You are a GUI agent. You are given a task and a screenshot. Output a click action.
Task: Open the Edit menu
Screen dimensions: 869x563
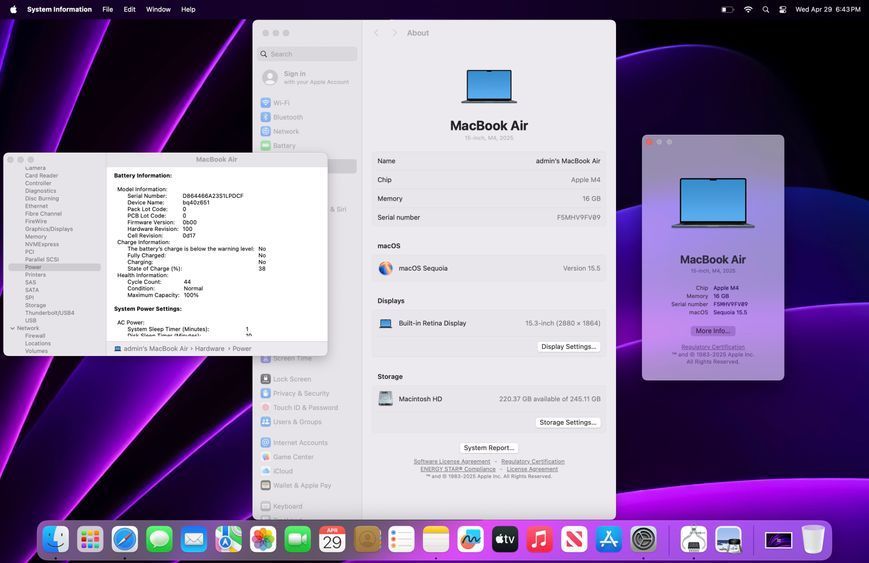(130, 9)
